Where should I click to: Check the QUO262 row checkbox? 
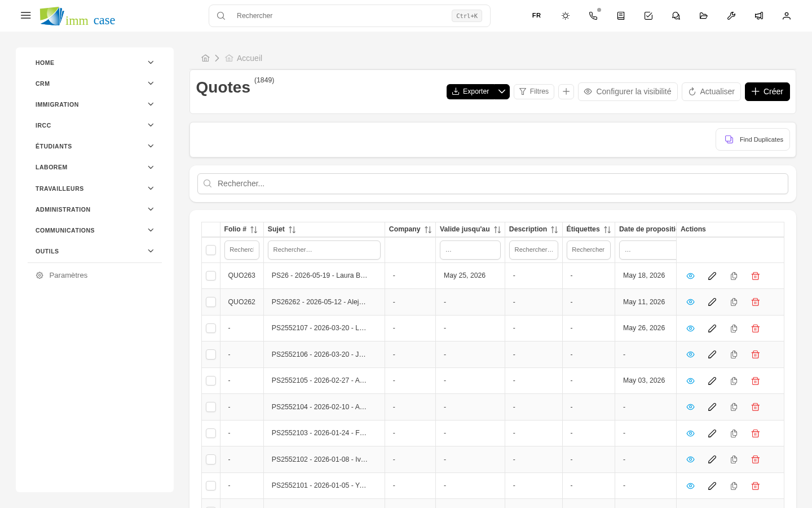(211, 302)
